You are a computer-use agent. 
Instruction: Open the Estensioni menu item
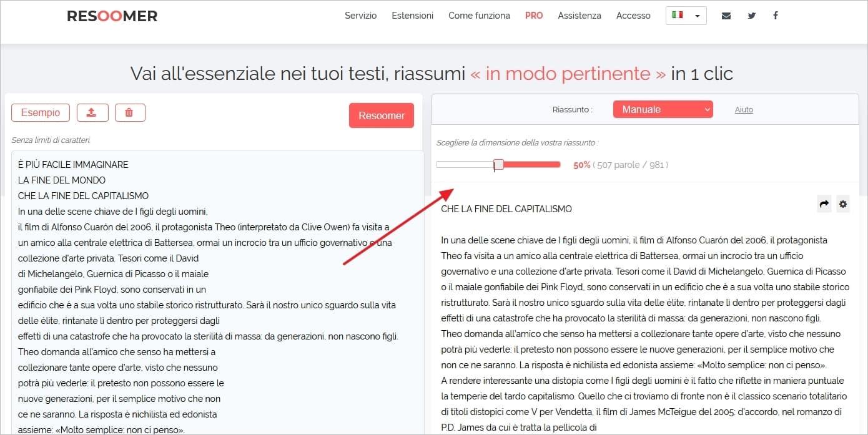412,16
